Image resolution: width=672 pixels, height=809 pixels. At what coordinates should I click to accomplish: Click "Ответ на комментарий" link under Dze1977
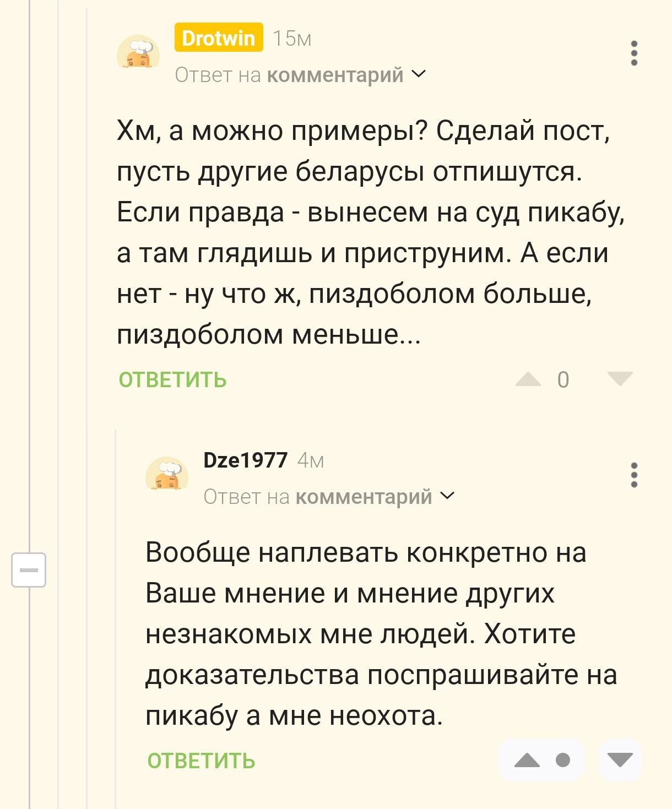pyautogui.click(x=317, y=497)
